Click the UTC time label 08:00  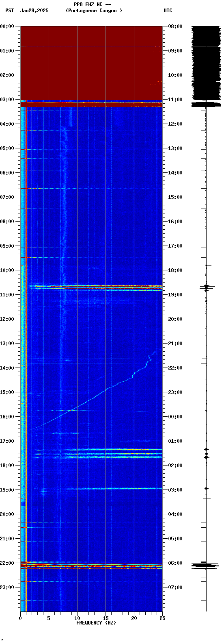click(x=175, y=26)
